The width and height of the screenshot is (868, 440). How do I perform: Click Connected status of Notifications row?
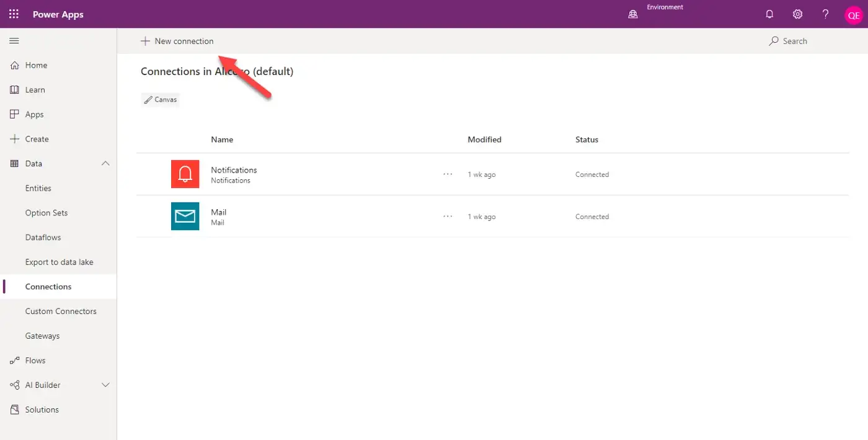(592, 174)
